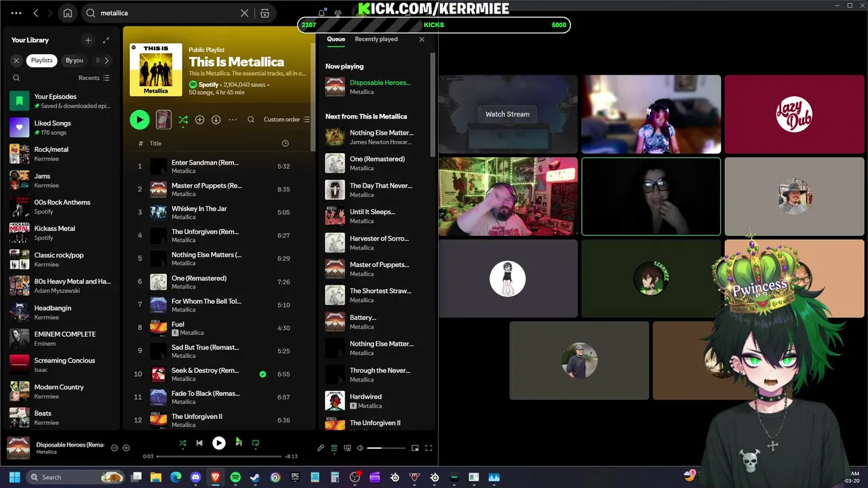Image resolution: width=868 pixels, height=488 pixels.
Task: Sort tracks by duration clock icon
Action: click(285, 143)
